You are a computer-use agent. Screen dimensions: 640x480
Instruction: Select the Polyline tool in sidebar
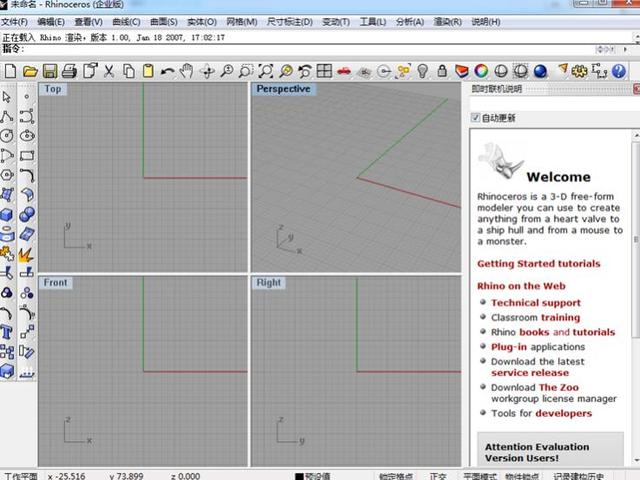(7, 117)
